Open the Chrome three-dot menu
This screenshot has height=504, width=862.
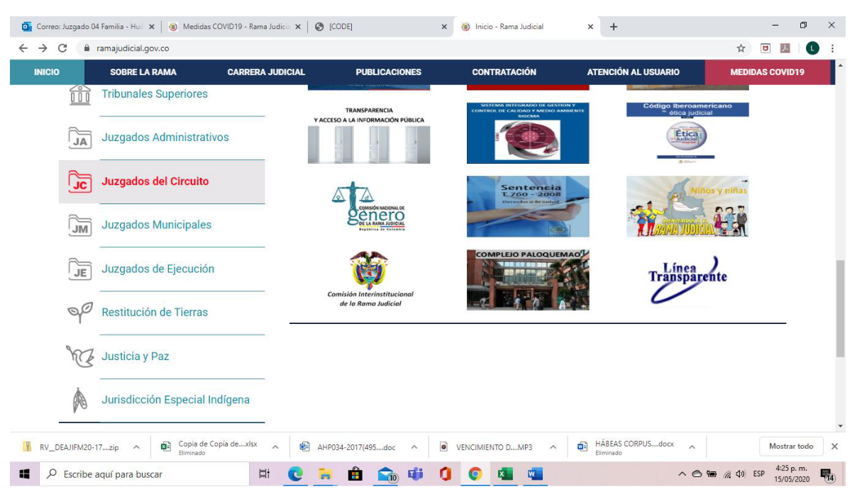(x=831, y=48)
